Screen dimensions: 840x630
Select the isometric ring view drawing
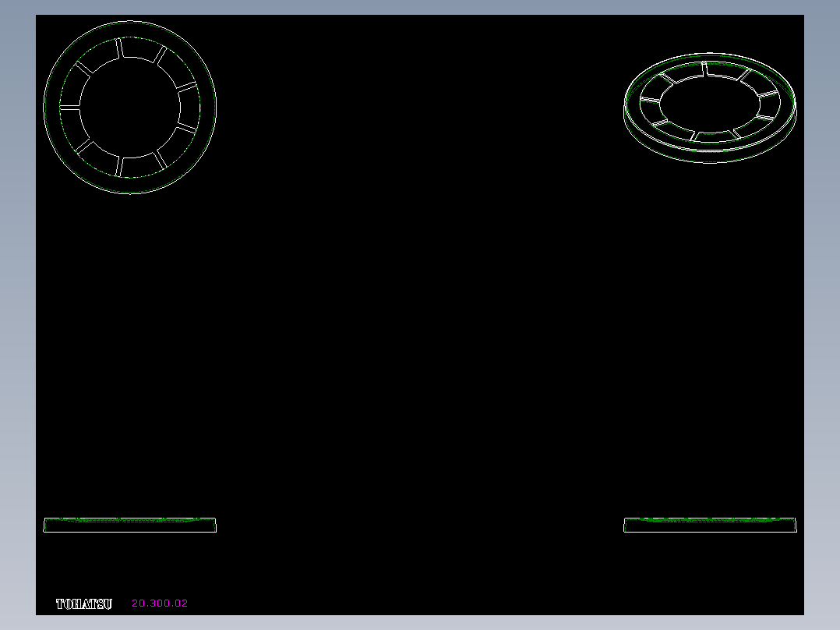point(710,108)
